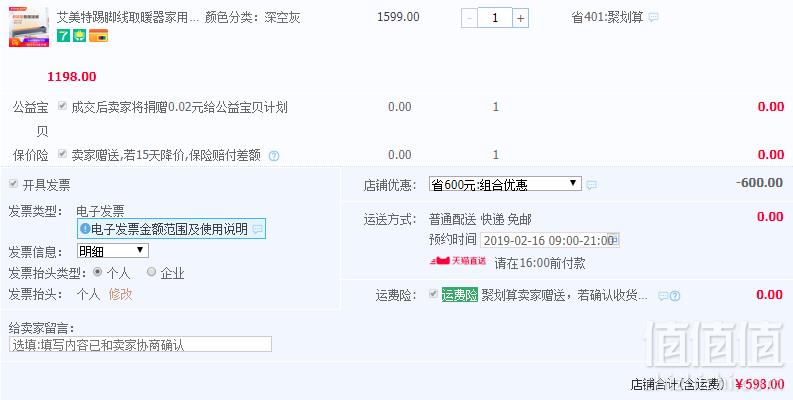Image resolution: width=793 pixels, height=400 pixels.
Task: Click the green flower badge under product title
Action: coord(79,35)
